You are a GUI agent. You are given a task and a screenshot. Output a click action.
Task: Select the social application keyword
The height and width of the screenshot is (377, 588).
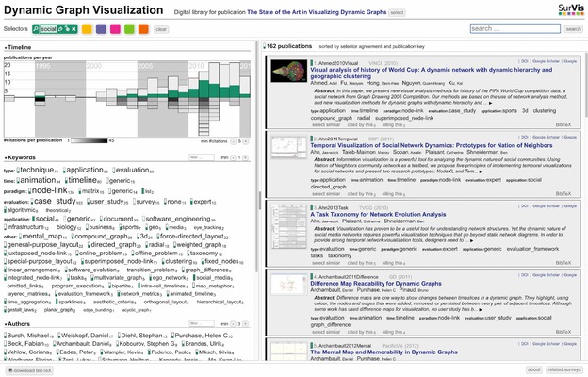pyautogui.click(x=46, y=219)
